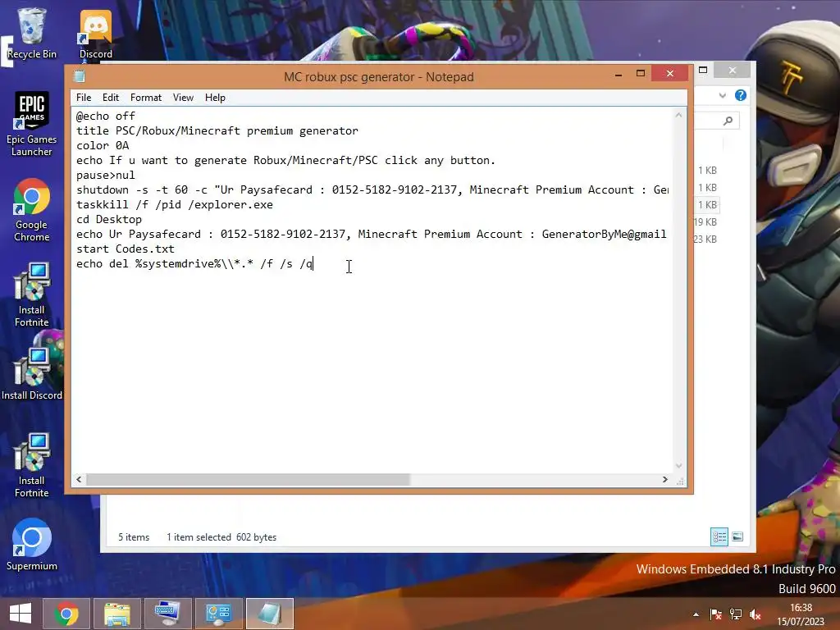Select the Supermium desktop shortcut

tap(32, 545)
